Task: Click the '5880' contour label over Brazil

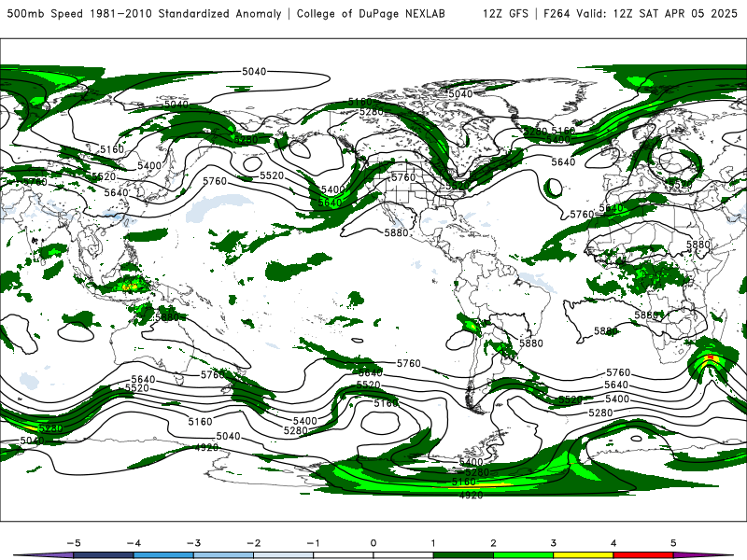Action: tap(530, 343)
